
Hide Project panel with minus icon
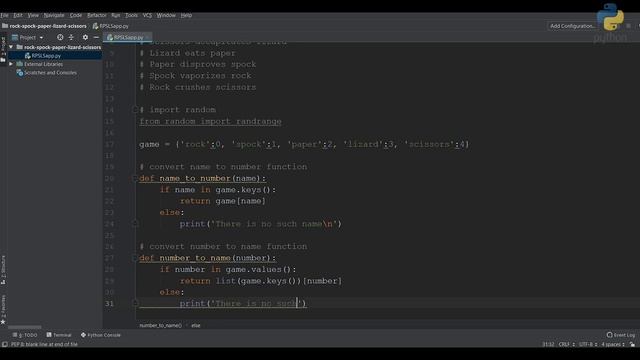click(96, 37)
